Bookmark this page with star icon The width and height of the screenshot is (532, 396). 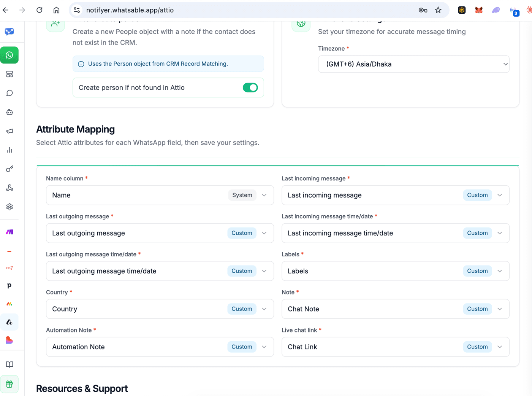pyautogui.click(x=438, y=10)
